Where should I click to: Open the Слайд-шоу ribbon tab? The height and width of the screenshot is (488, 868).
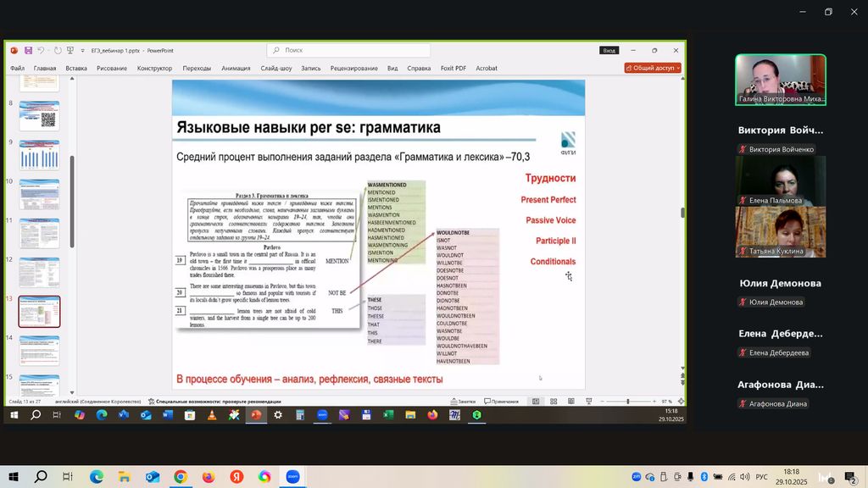[x=276, y=68]
